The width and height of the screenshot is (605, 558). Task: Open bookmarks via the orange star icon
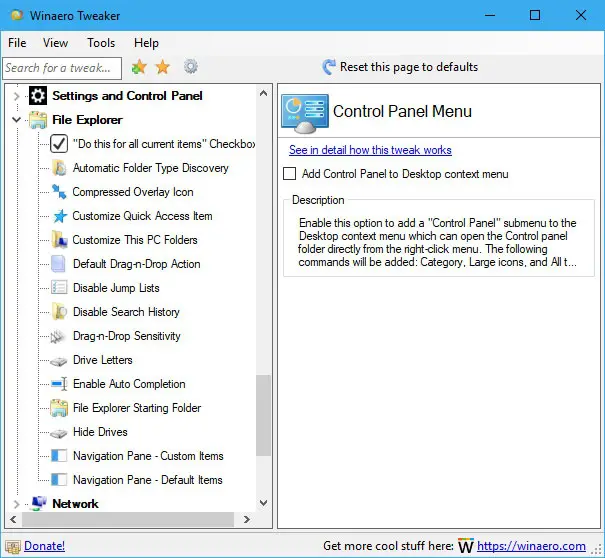162,67
